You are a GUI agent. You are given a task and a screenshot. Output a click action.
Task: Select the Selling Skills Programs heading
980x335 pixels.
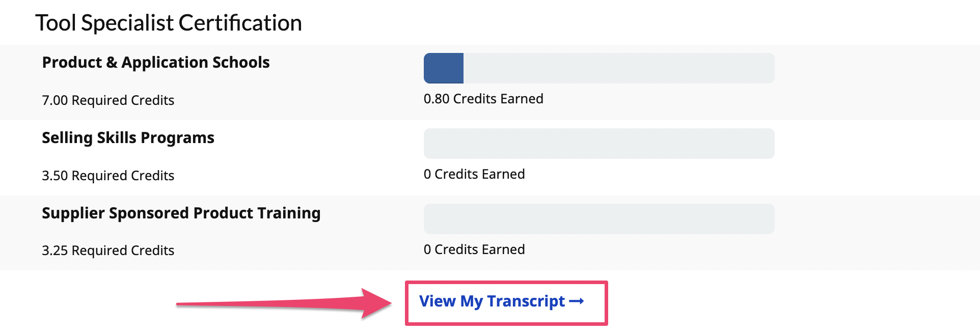(x=128, y=137)
